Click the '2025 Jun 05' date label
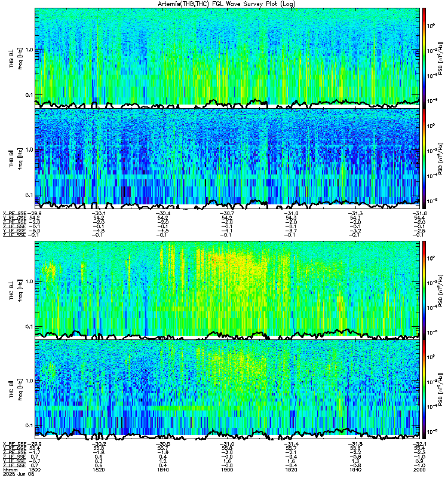 point(19,474)
